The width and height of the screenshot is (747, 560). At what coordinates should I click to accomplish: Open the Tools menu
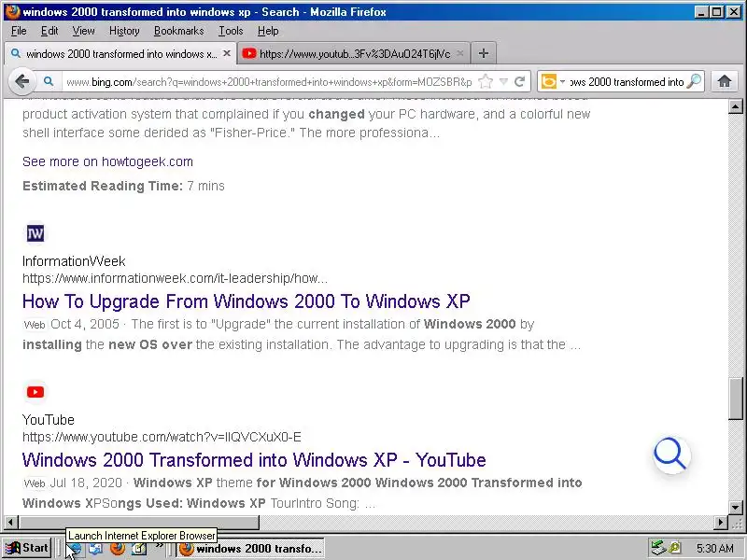point(231,31)
